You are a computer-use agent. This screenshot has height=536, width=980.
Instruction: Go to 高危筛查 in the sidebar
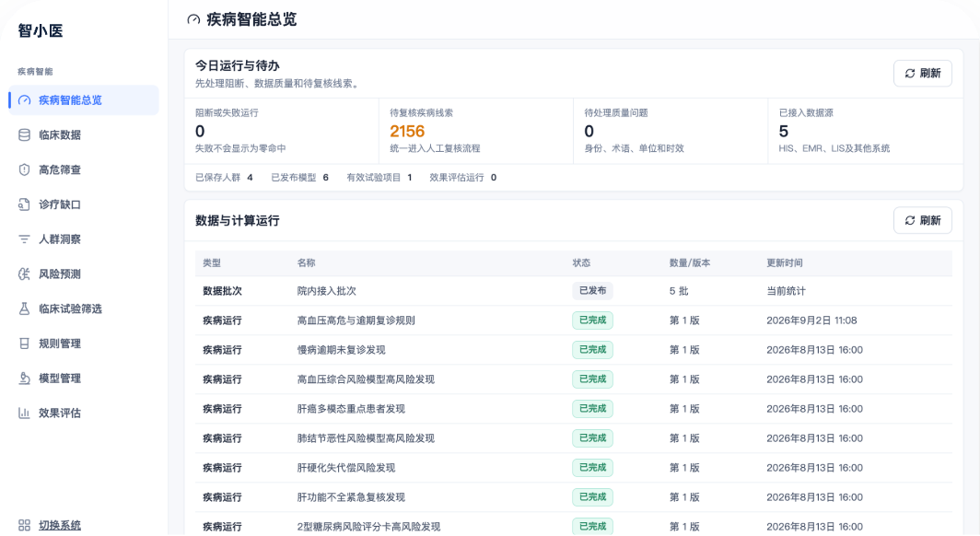(x=85, y=170)
